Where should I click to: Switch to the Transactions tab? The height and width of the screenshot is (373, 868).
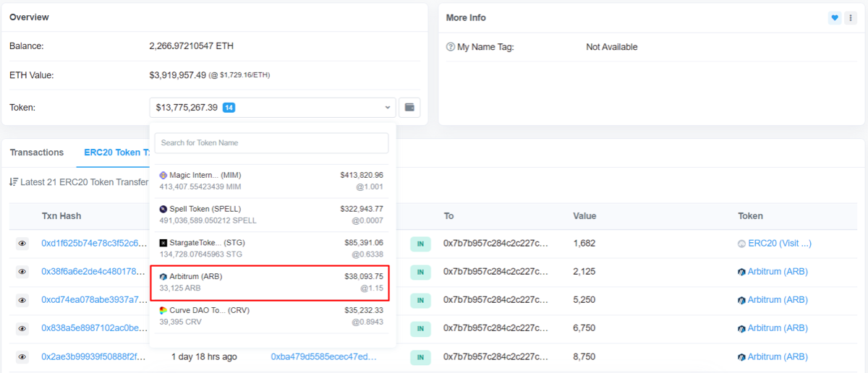(37, 153)
